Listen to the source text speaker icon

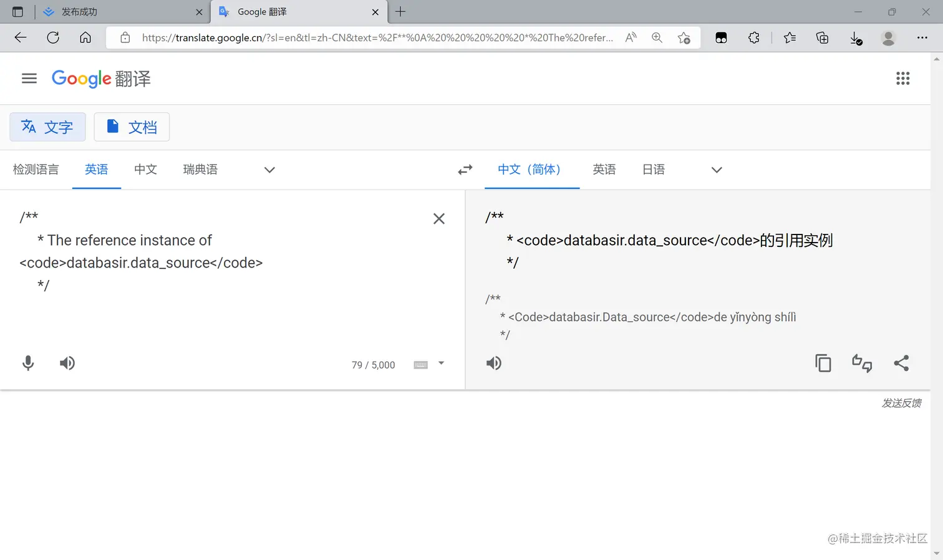click(x=67, y=363)
